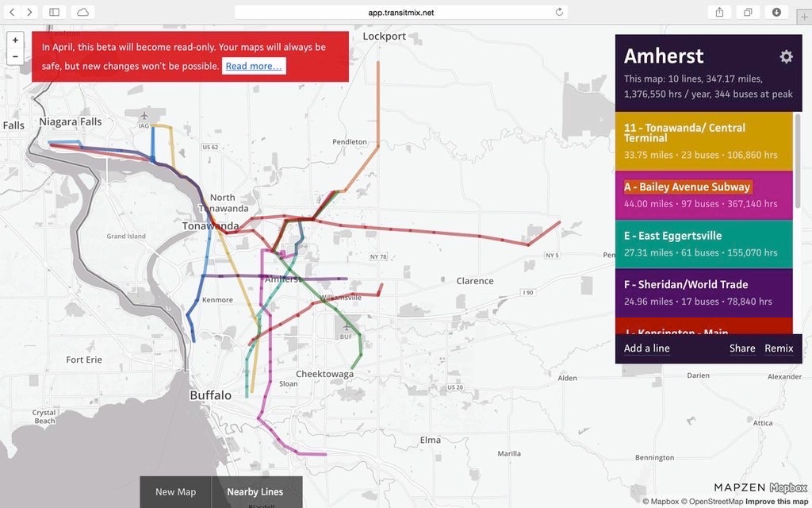Screen dimensions: 812x508
Task: Zoom in on the map with plus
Action: pyautogui.click(x=15, y=40)
